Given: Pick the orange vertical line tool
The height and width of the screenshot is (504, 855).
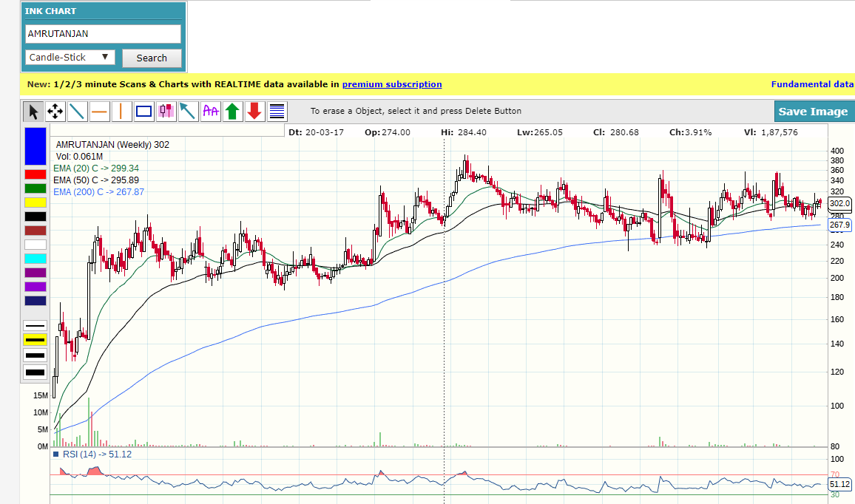Looking at the screenshot, I should click(121, 112).
